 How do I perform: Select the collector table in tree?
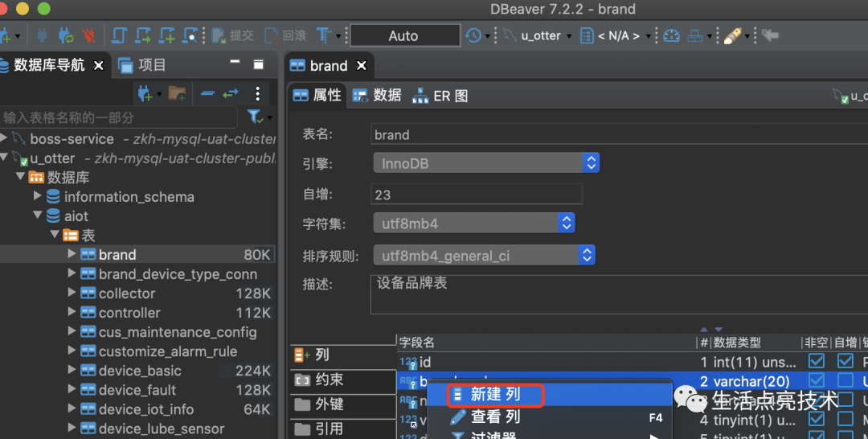pos(127,293)
